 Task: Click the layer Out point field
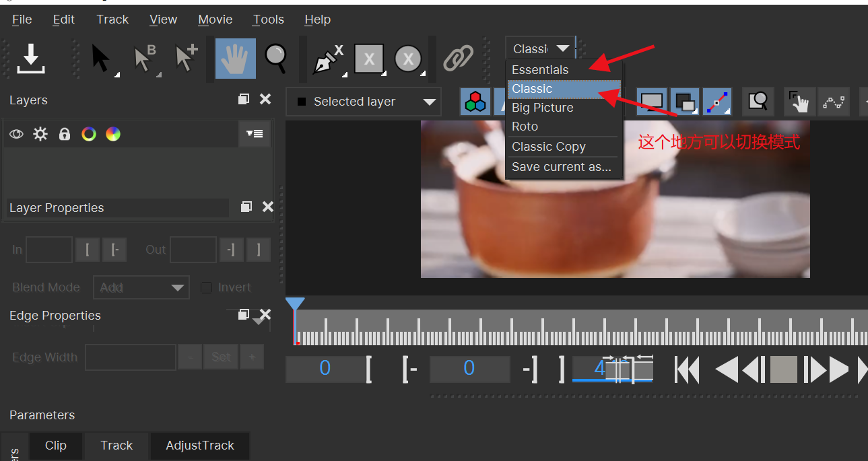pos(193,250)
